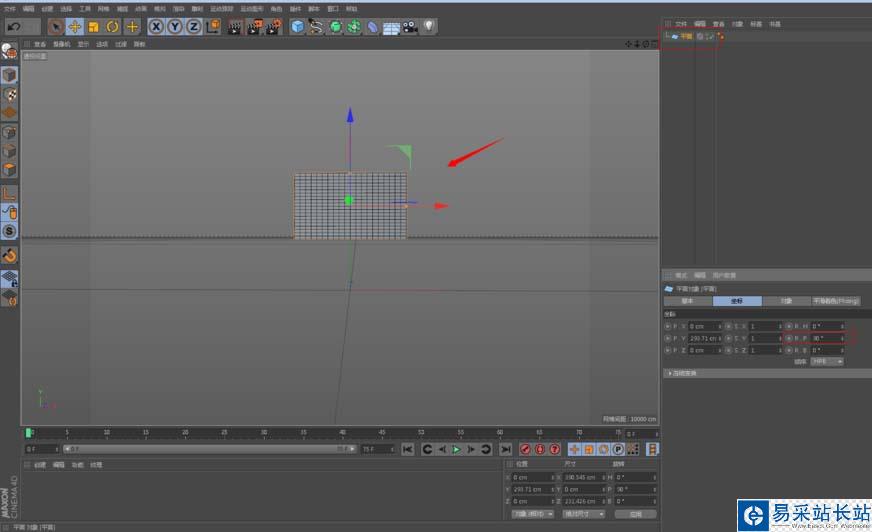Click the Phong tag on the plane object
Viewport: 872px width, 532px height.
pyautogui.click(x=721, y=37)
